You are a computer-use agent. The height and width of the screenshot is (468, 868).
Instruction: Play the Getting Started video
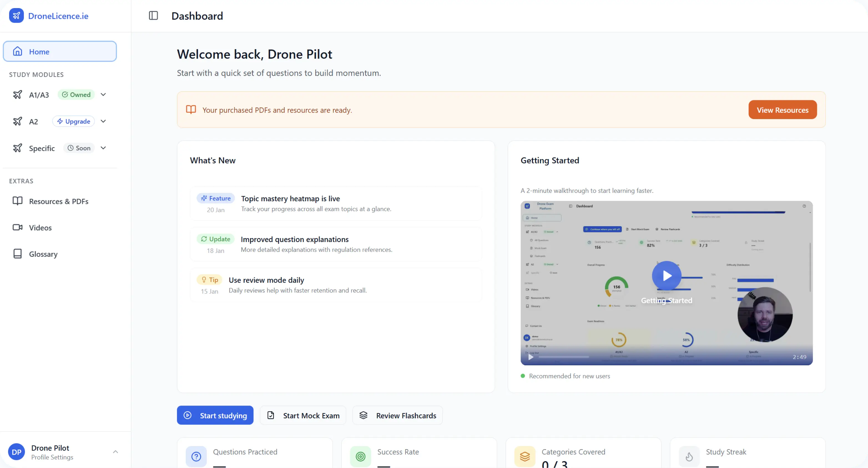[x=667, y=276]
